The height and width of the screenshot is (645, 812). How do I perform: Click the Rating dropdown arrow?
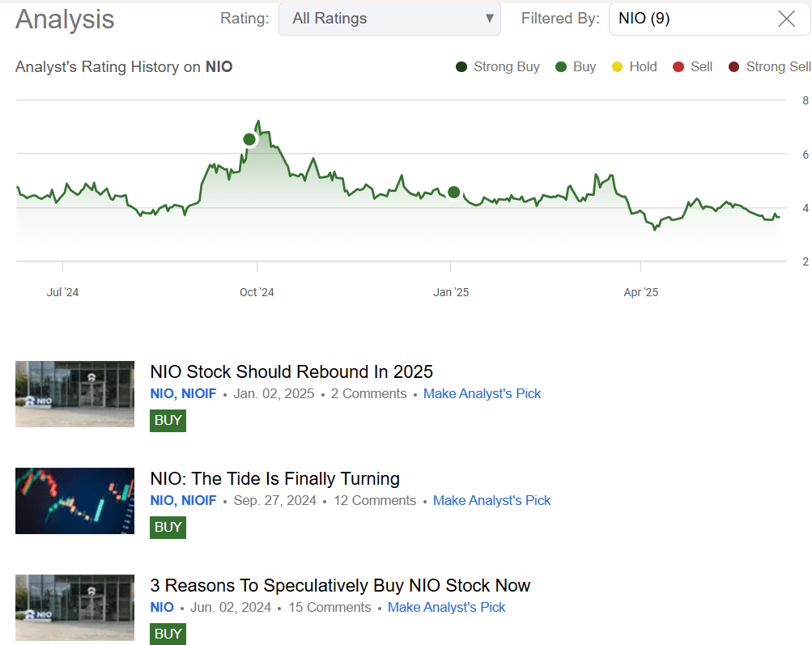tap(489, 18)
